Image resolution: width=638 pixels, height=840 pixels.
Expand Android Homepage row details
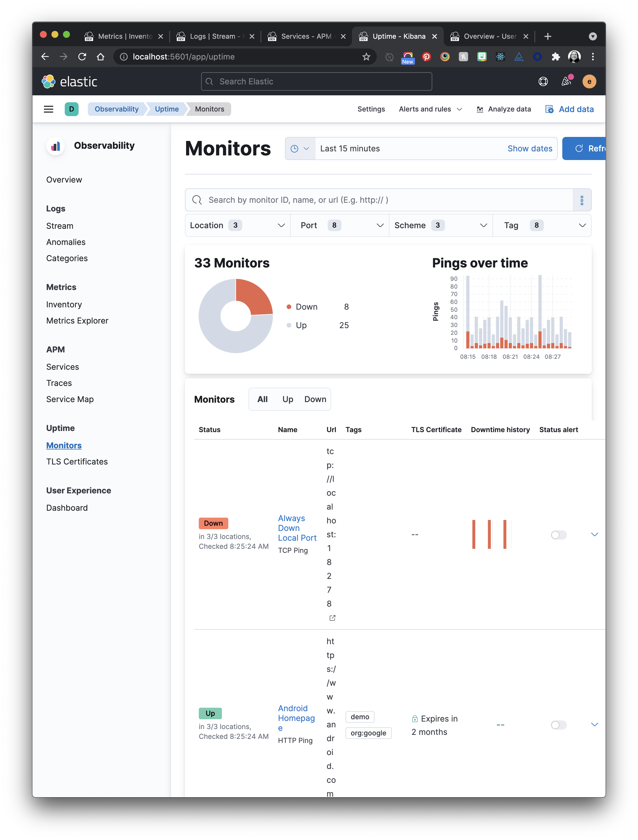[595, 725]
